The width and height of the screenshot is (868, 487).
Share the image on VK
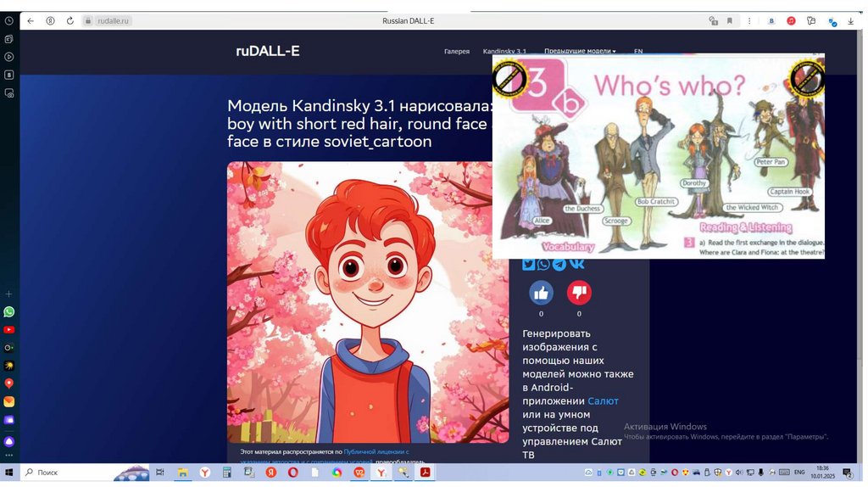click(x=577, y=264)
